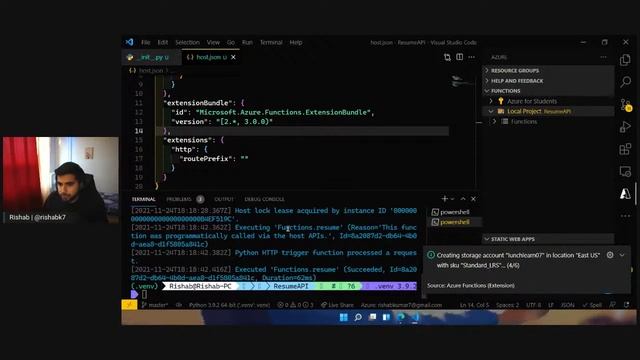The height and width of the screenshot is (360, 640).
Task: Open the Run and Debug view icon
Action: (625, 127)
